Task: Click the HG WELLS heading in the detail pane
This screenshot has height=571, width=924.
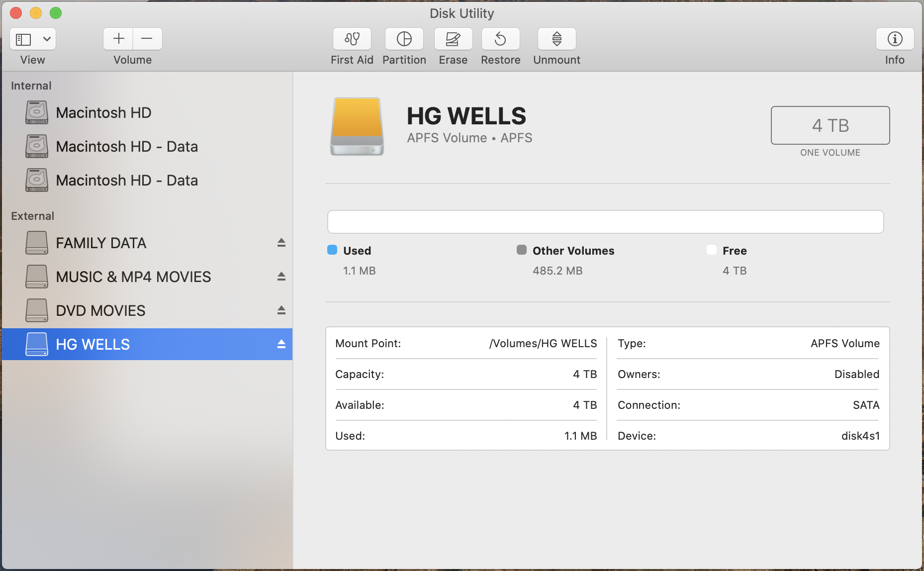Action: click(466, 116)
